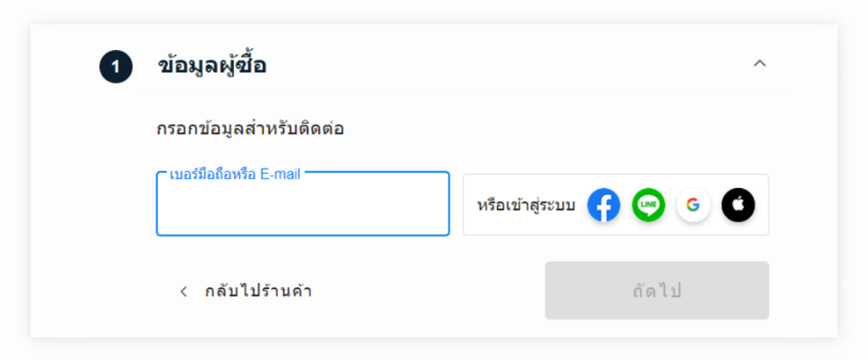This screenshot has height=361, width=868.
Task: Sign in with the black Apple icon
Action: coord(738,205)
